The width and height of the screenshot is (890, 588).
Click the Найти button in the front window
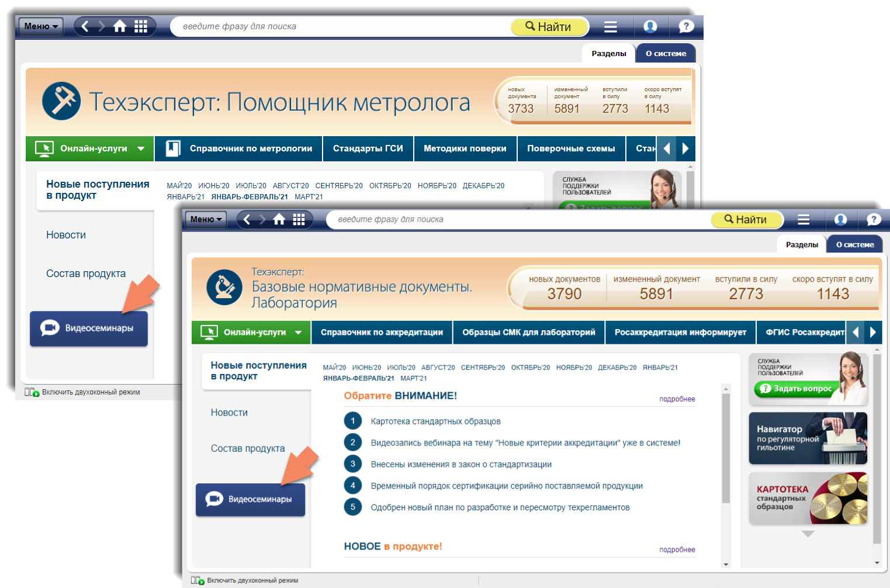click(746, 219)
